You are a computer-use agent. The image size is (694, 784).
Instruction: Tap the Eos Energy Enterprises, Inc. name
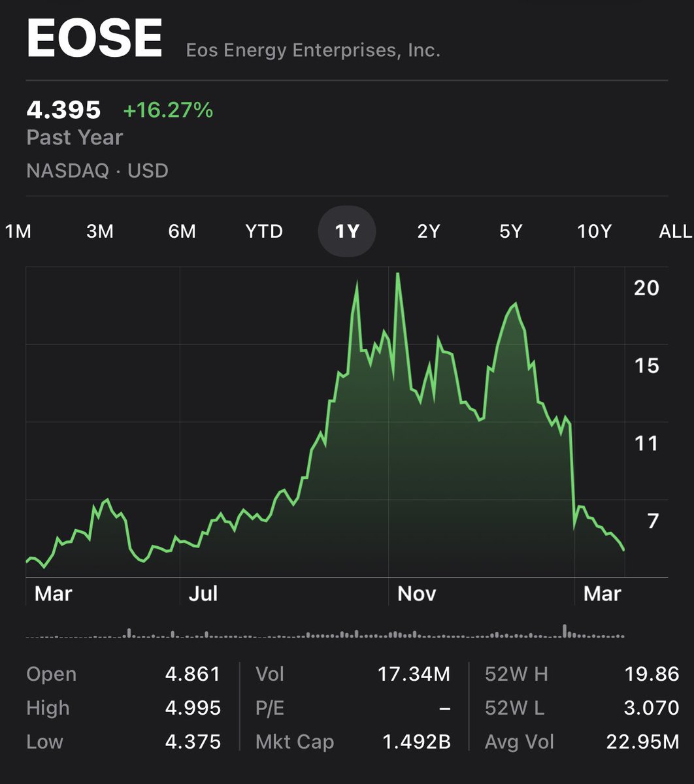pos(313,50)
